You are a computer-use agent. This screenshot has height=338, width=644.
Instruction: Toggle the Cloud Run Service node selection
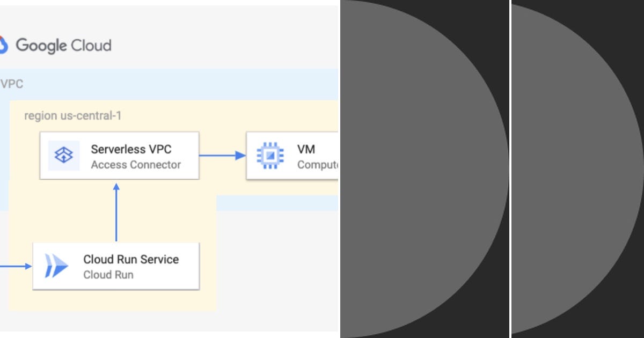pyautogui.click(x=116, y=267)
